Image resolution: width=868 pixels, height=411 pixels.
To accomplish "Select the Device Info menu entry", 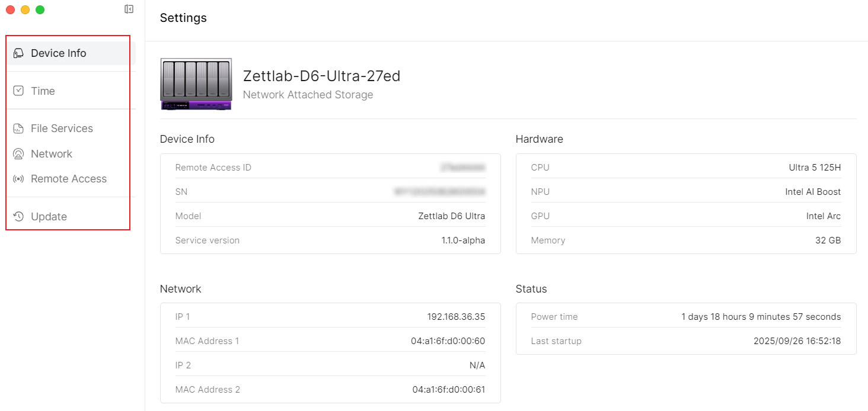I will pos(59,53).
